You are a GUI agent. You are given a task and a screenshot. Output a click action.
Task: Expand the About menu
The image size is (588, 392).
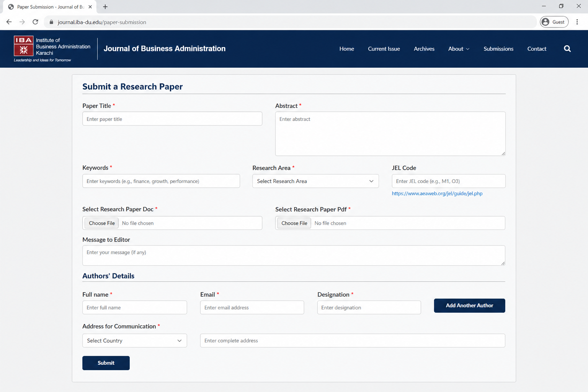(x=459, y=49)
